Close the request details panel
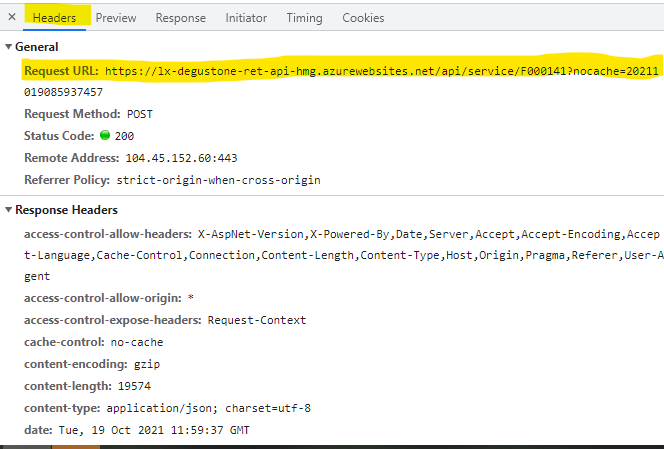Viewport: 664px width, 449px height. 12,18
